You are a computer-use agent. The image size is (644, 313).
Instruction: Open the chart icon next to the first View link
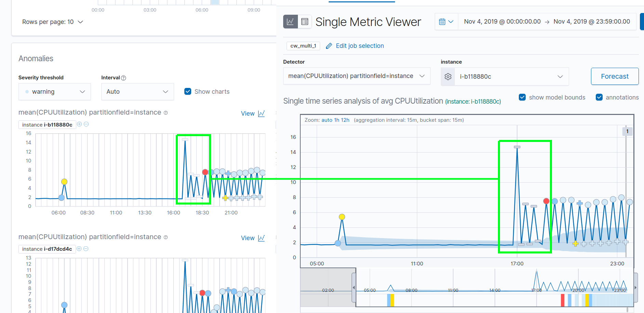point(261,113)
